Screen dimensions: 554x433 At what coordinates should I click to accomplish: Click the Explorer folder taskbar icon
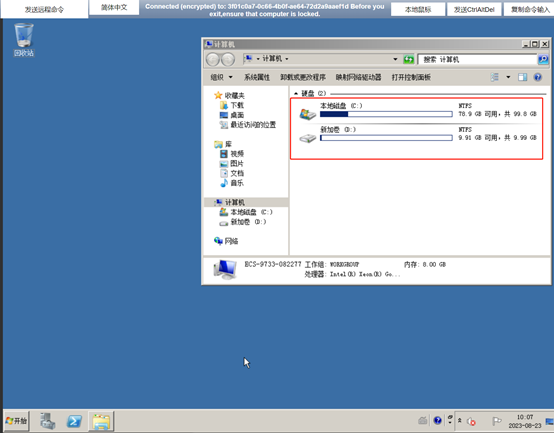(101, 421)
